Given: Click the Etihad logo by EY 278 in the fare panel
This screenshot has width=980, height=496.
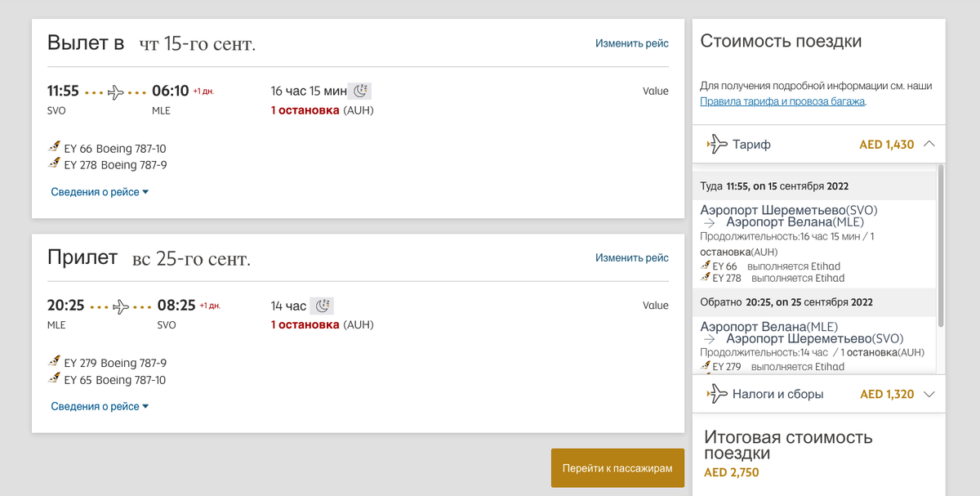Looking at the screenshot, I should pyautogui.click(x=706, y=278).
